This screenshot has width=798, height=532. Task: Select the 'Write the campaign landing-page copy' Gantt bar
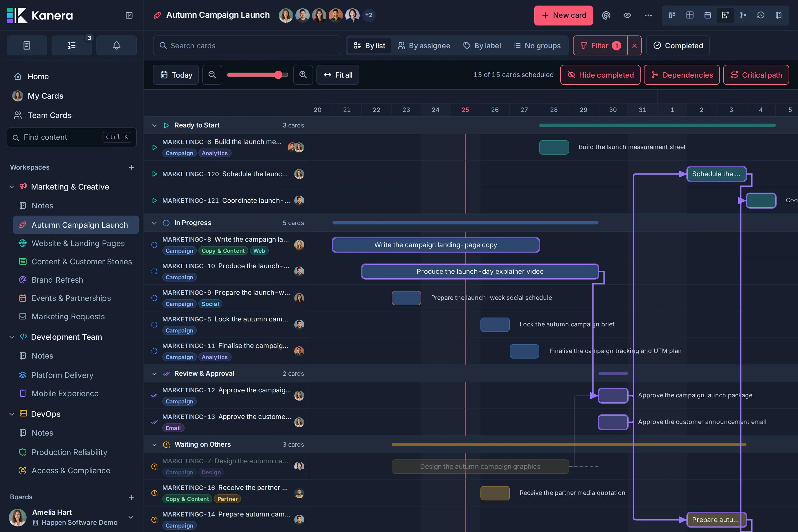(x=436, y=245)
